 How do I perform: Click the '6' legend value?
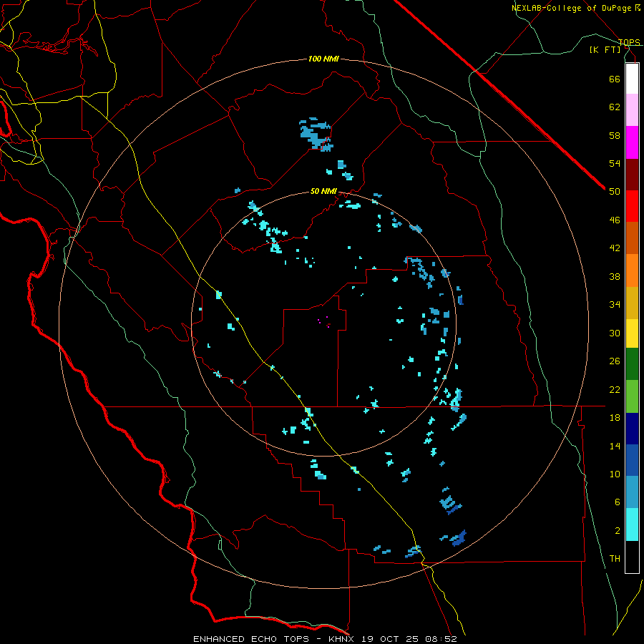(618, 502)
